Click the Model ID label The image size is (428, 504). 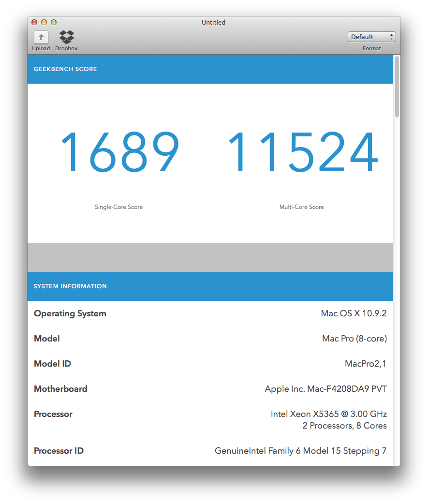[53, 364]
